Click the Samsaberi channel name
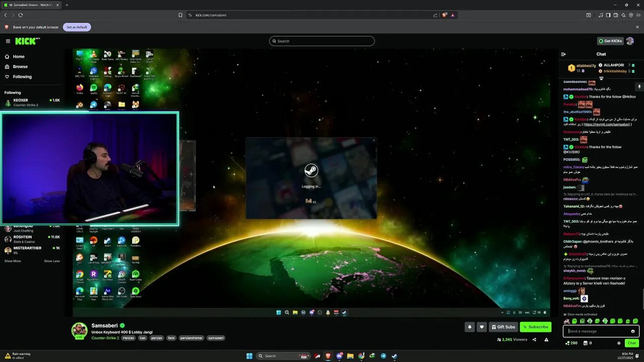This screenshot has height=362, width=644. pos(105,326)
